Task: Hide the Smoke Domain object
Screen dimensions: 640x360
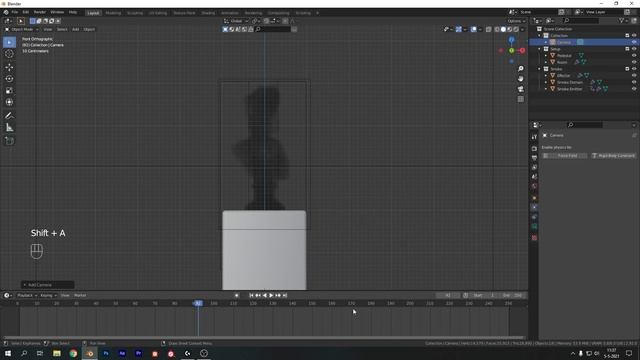Action: 634,82
